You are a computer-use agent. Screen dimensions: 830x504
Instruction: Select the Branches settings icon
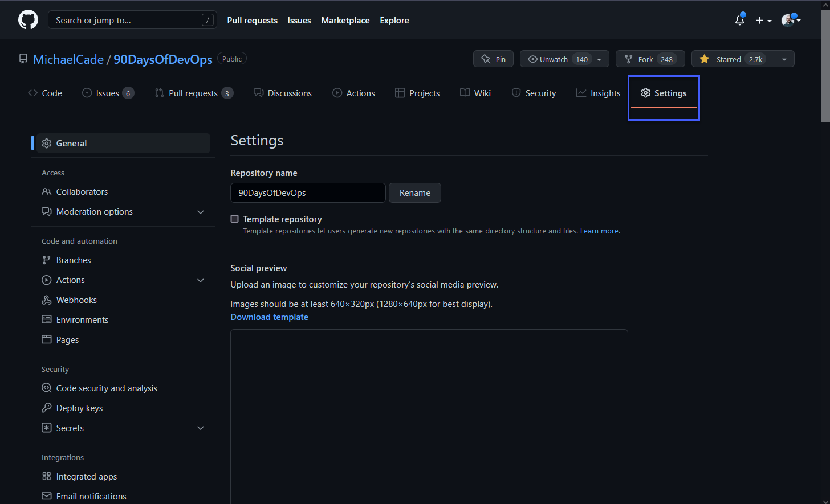(46, 260)
